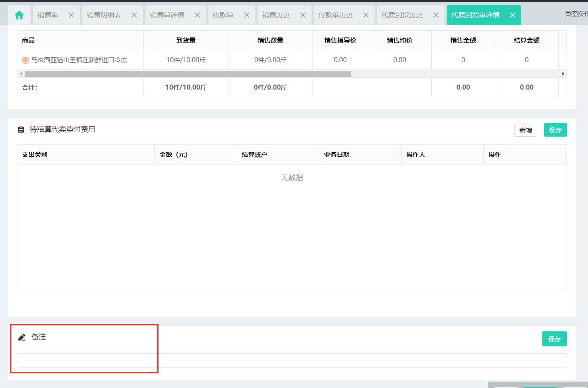
Task: Click the bold total 0件/0.00斤 value
Action: 270,87
